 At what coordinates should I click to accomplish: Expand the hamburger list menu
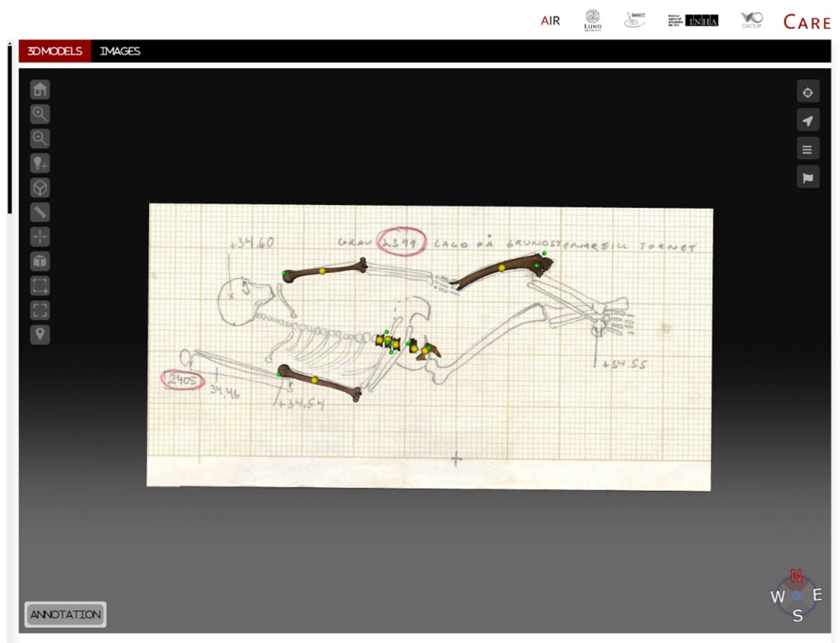(x=807, y=149)
